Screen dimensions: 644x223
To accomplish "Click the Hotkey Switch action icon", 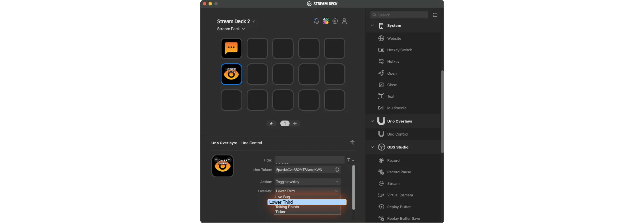I will (x=381, y=50).
